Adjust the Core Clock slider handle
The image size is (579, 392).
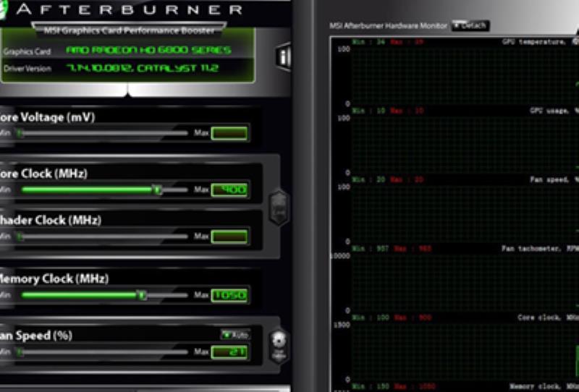[158, 189]
